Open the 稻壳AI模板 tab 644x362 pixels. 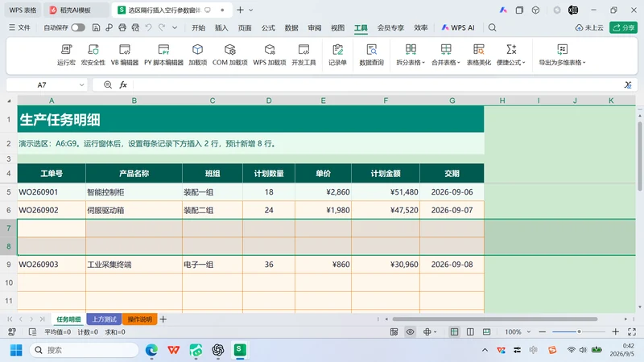point(75,10)
